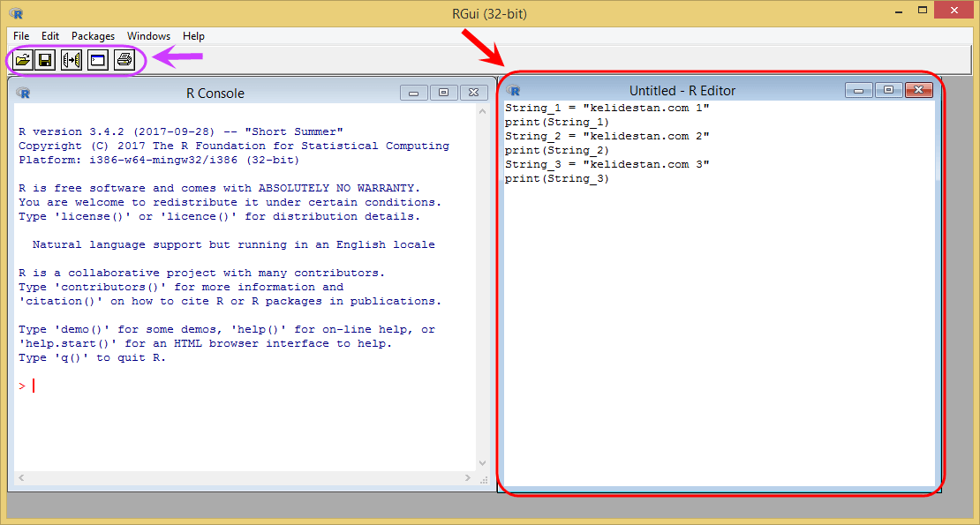Click the print(String_1) line in editor
Screen dimensions: 980x525
point(557,123)
